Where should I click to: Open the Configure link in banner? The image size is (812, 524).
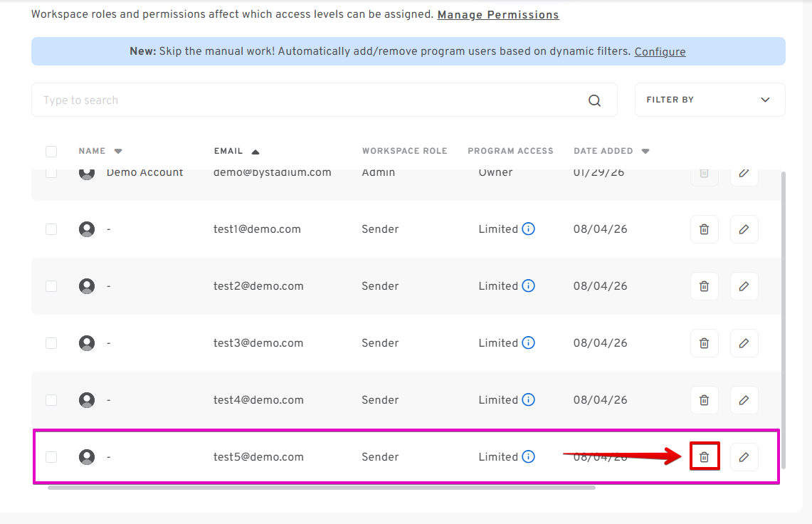pos(660,52)
